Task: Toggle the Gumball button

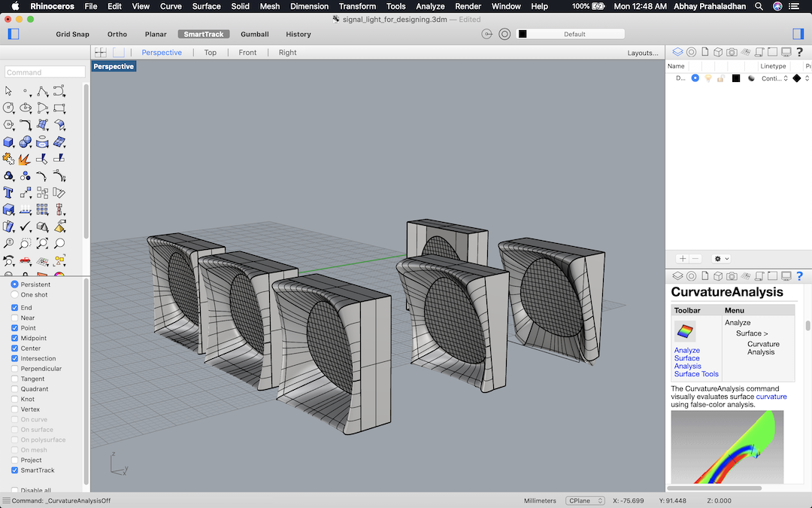Action: point(254,34)
